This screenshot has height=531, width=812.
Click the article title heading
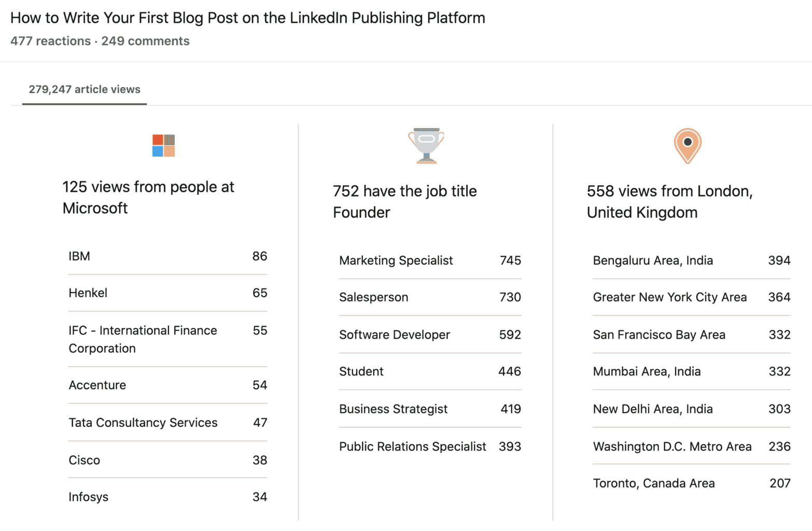(x=248, y=18)
